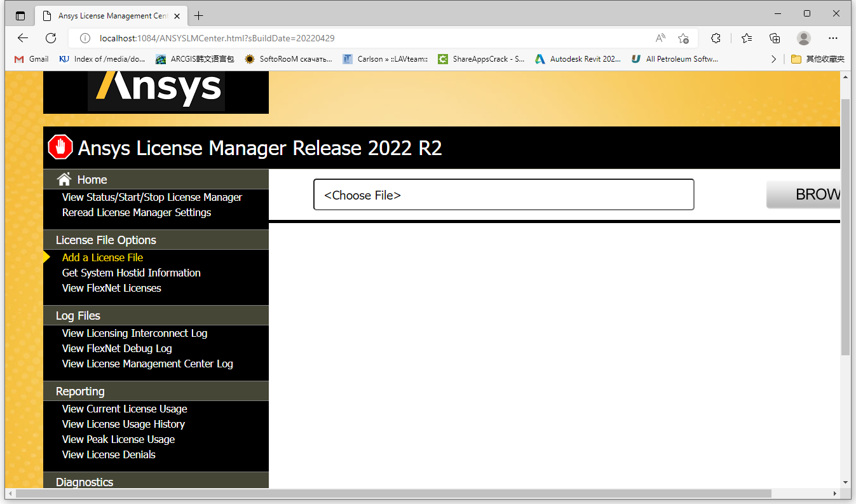
Task: Open the ARCGIS bookmark
Action: (x=195, y=59)
